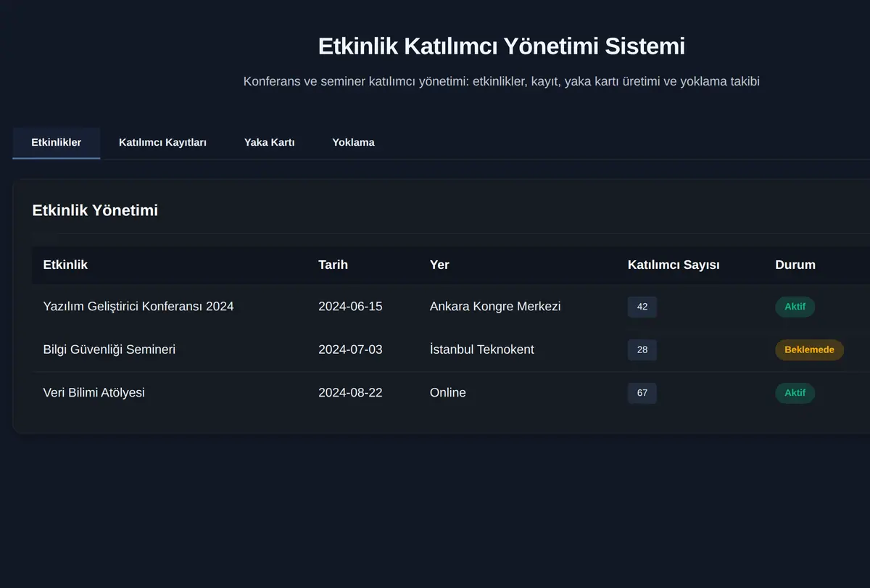Image resolution: width=870 pixels, height=588 pixels.
Task: Click Aktif status of Yazılım Geliştirici Konferansı
Action: pos(795,307)
